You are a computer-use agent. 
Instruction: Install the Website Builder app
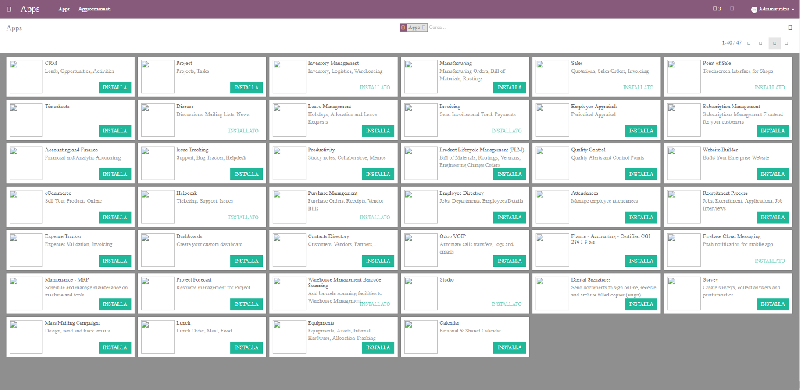coord(772,174)
